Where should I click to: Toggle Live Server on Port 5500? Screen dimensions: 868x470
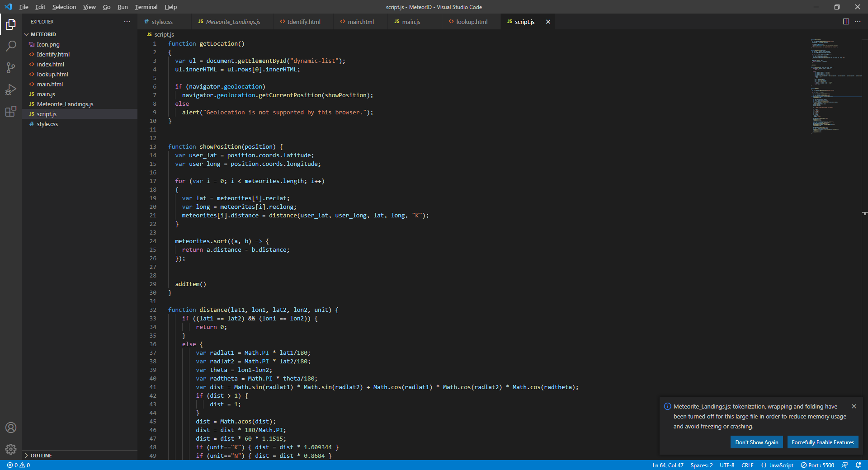[817, 465]
